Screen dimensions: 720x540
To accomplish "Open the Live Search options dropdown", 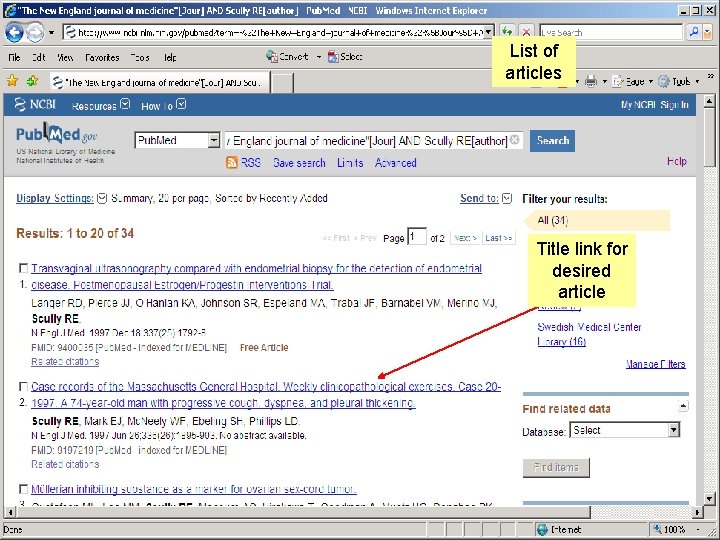I will tap(707, 32).
